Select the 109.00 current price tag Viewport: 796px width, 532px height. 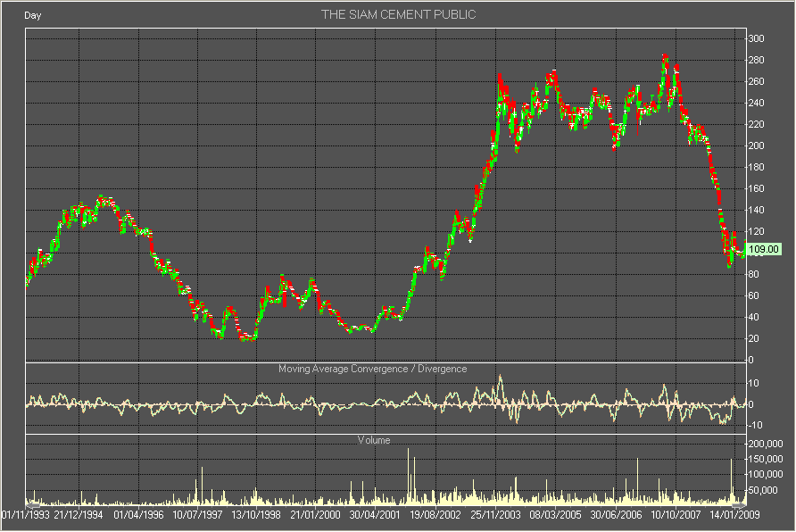click(764, 249)
